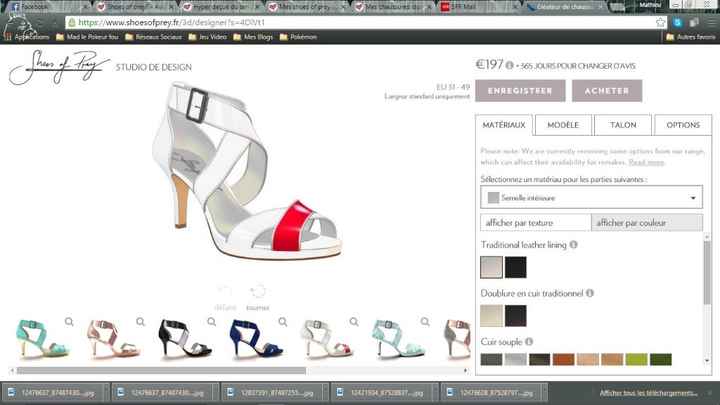Click info icon beside Traditional leather lining
The height and width of the screenshot is (405, 720).
[574, 244]
